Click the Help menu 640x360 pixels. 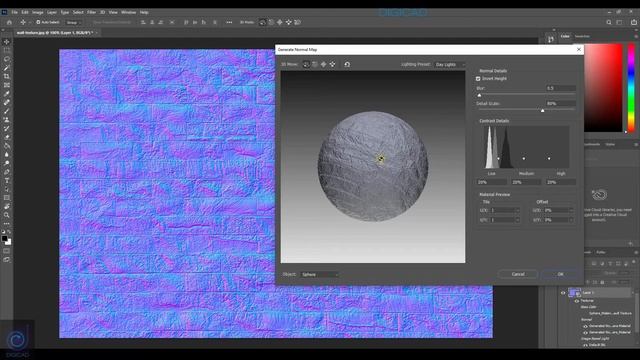tap(144, 12)
